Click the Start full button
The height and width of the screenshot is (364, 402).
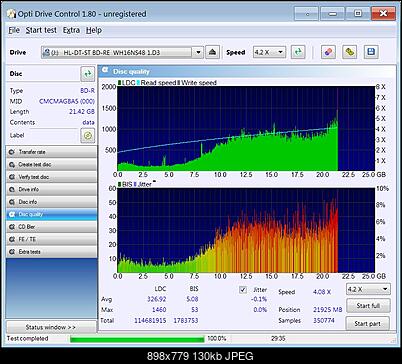368,305
